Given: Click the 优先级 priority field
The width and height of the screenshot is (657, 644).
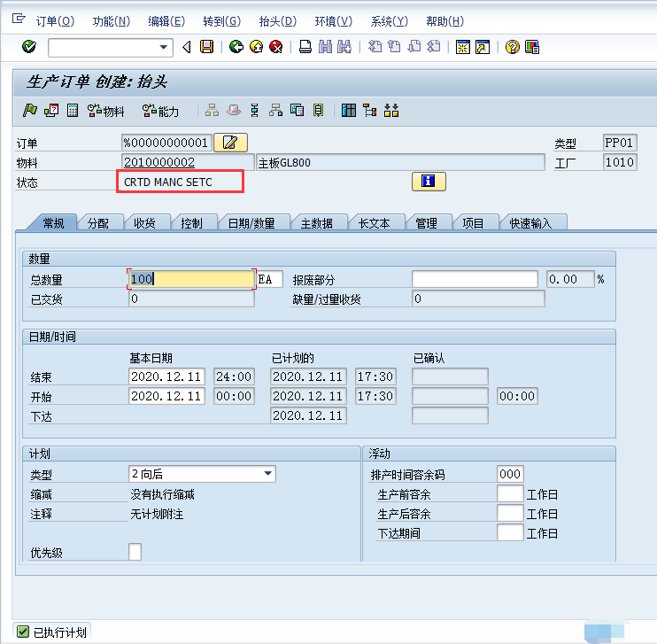Looking at the screenshot, I should [x=135, y=552].
